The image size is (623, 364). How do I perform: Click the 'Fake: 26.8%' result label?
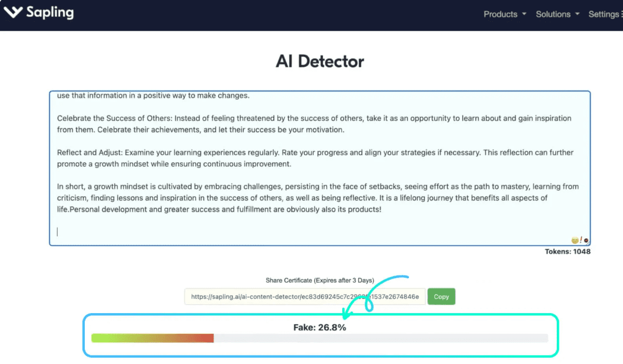click(319, 327)
